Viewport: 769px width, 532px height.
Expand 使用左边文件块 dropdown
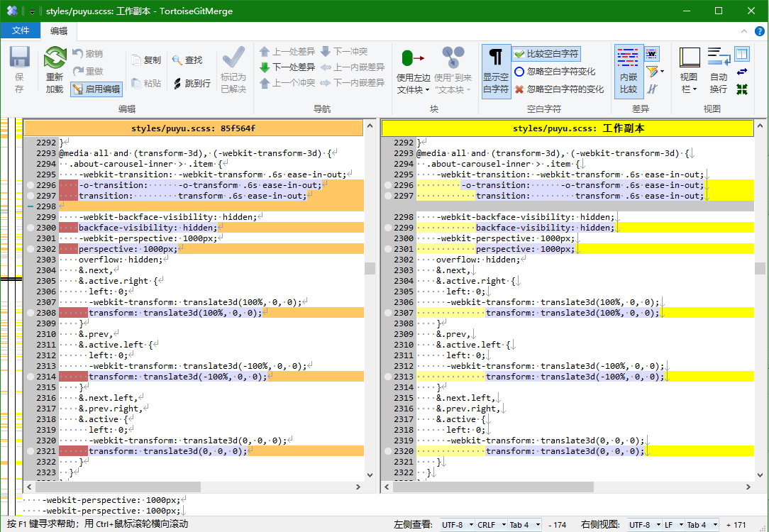[x=413, y=84]
